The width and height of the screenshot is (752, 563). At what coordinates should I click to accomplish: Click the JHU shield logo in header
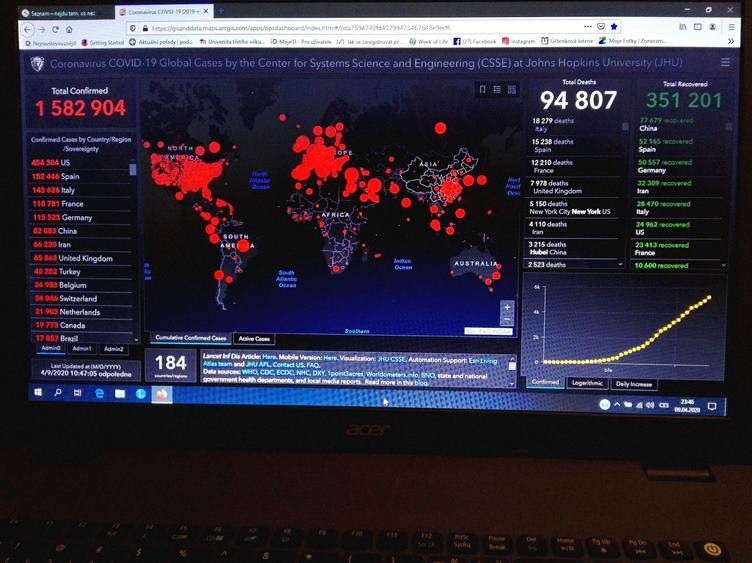37,63
